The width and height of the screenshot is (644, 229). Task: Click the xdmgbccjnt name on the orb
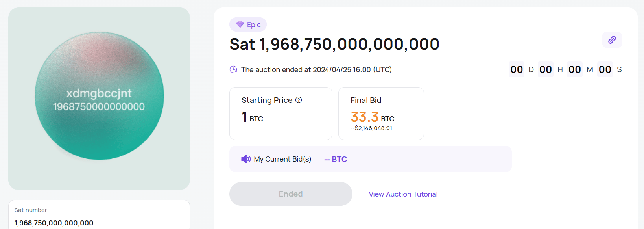[x=99, y=93]
